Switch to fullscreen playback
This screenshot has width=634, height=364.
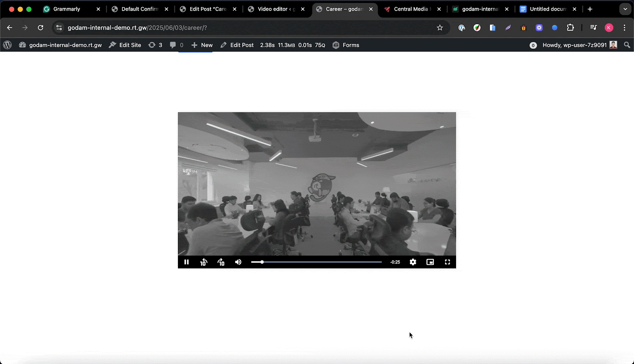click(447, 262)
